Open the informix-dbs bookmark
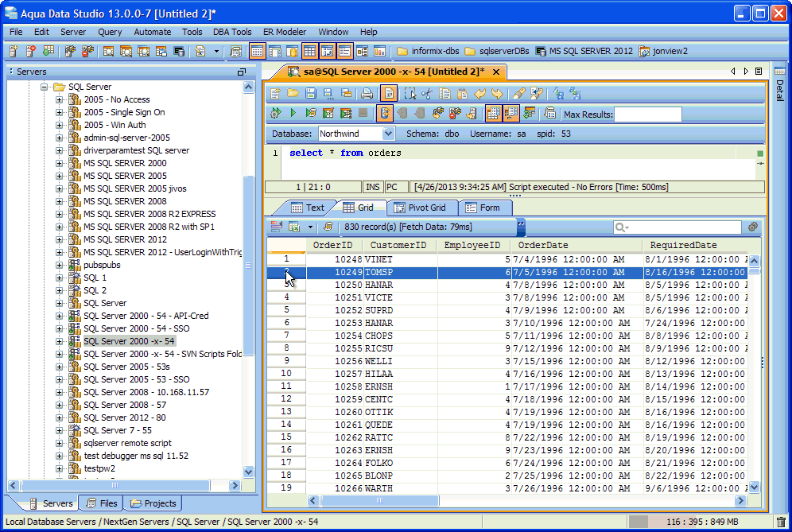792x532 pixels. point(429,51)
